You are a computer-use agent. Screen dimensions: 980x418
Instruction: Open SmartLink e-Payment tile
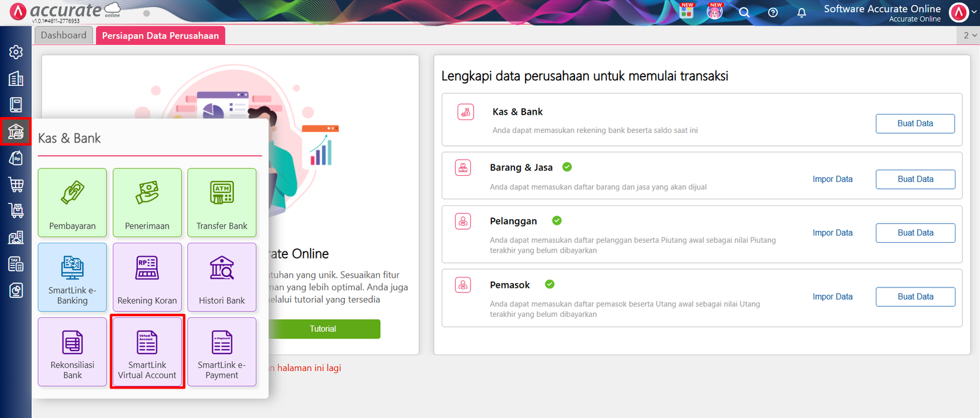tap(222, 352)
